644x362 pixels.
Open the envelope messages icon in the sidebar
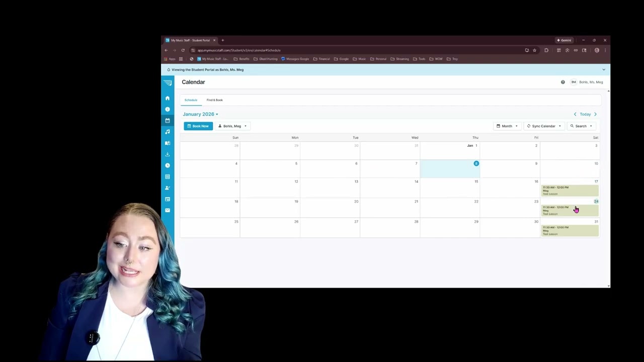pos(168,210)
